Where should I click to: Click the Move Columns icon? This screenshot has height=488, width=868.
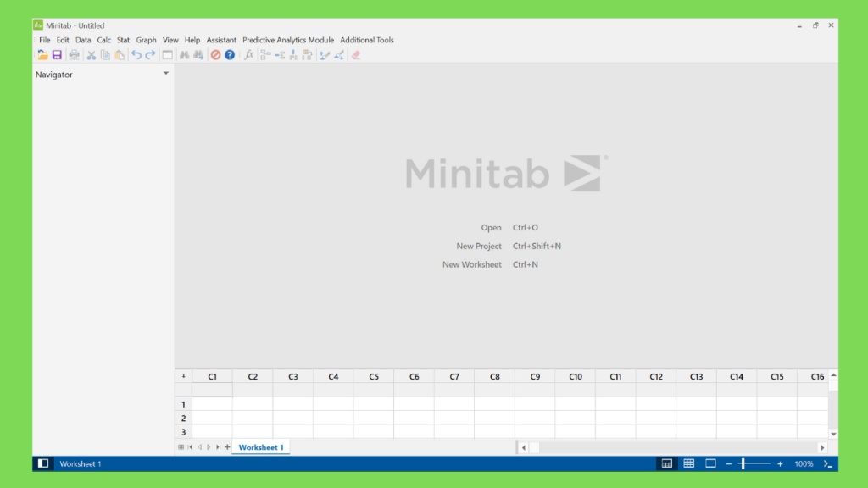307,55
